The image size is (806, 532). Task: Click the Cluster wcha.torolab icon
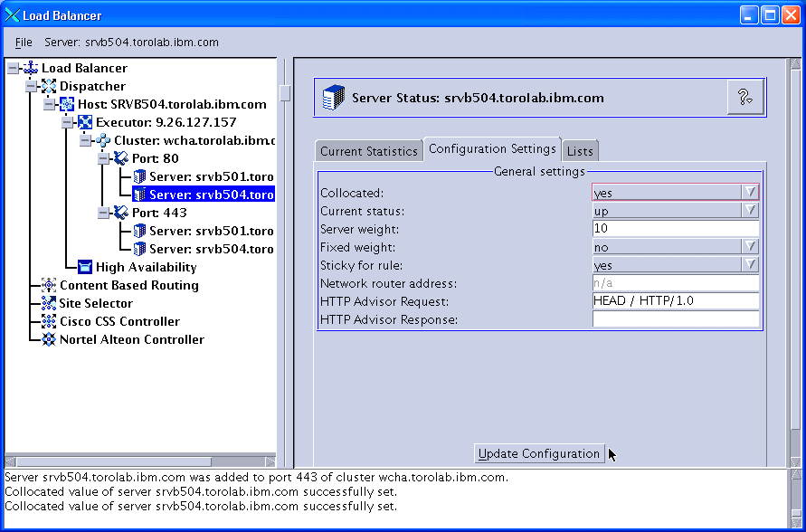103,140
